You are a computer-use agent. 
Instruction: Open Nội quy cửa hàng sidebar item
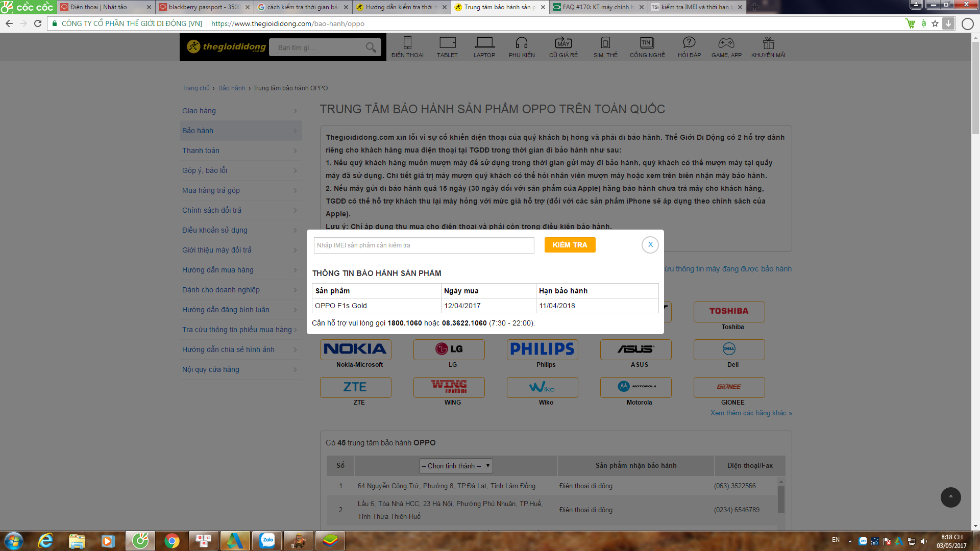click(x=240, y=369)
